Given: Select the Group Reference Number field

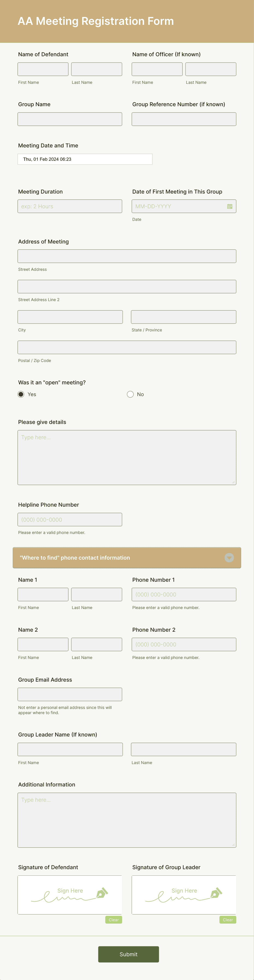Looking at the screenshot, I should click(x=184, y=119).
